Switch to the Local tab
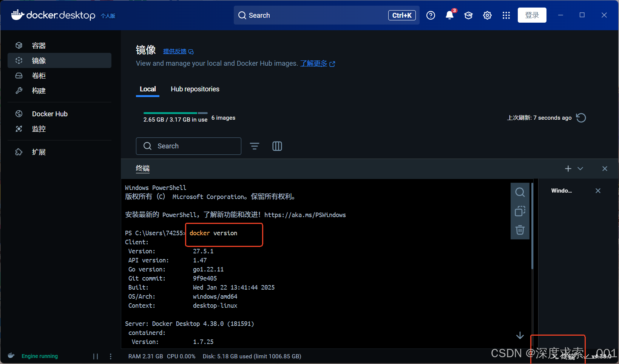Viewport: 619px width, 364px height. tap(148, 89)
